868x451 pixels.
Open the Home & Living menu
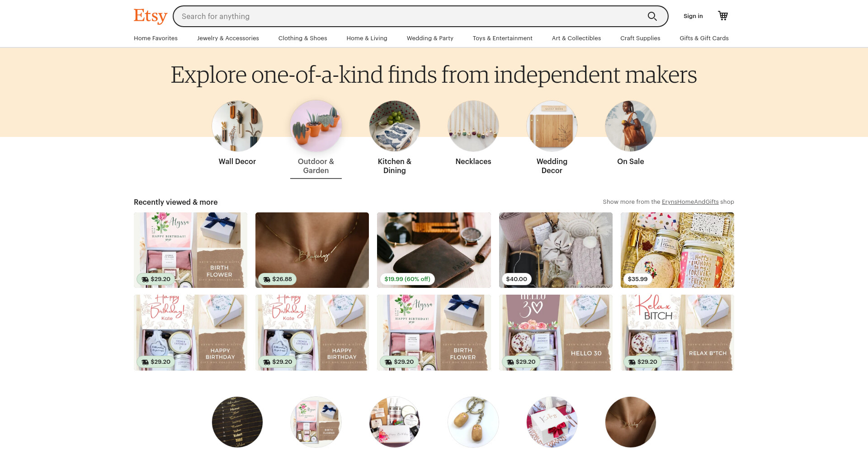pos(367,38)
